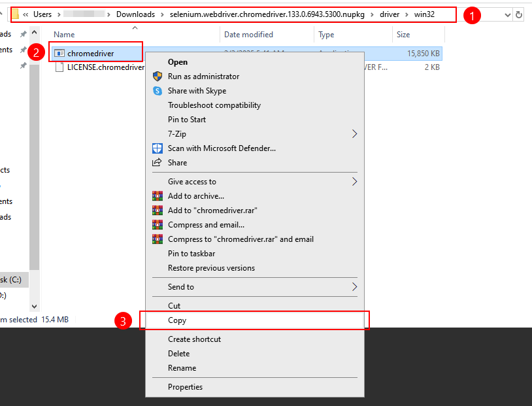This screenshot has width=532, height=406.
Task: Click the chevron after the nupkg folder in path
Action: click(372, 14)
